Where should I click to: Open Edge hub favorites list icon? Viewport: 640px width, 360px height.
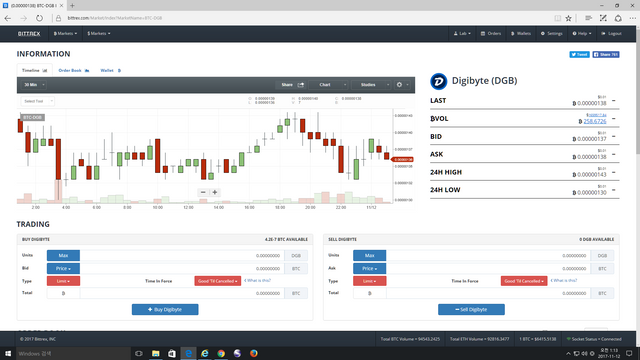click(588, 18)
